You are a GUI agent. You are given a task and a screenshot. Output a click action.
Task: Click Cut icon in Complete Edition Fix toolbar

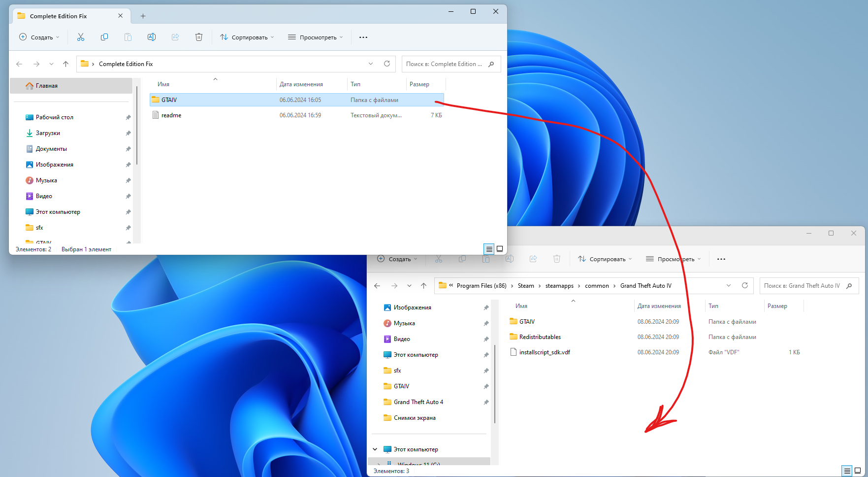[81, 37]
